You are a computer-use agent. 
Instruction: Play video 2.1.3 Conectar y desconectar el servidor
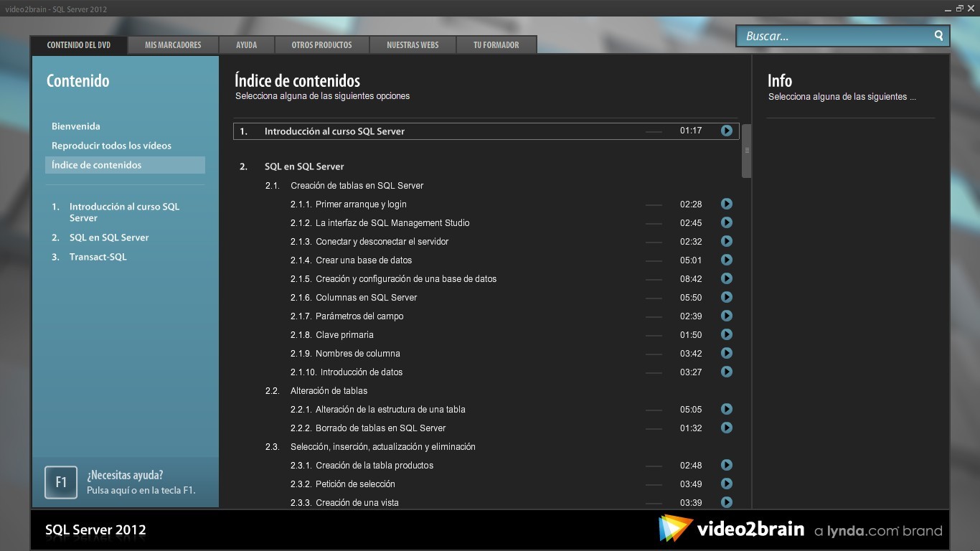727,241
